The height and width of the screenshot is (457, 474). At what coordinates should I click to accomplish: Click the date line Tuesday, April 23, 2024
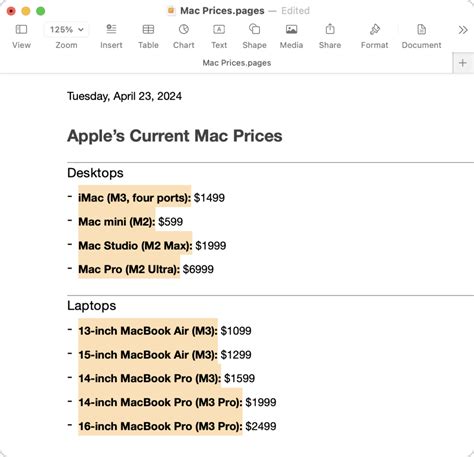pos(124,96)
